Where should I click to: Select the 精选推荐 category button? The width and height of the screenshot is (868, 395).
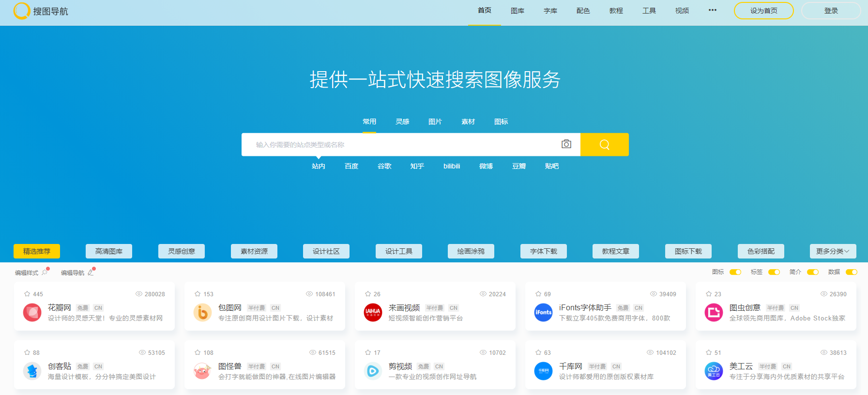point(37,251)
